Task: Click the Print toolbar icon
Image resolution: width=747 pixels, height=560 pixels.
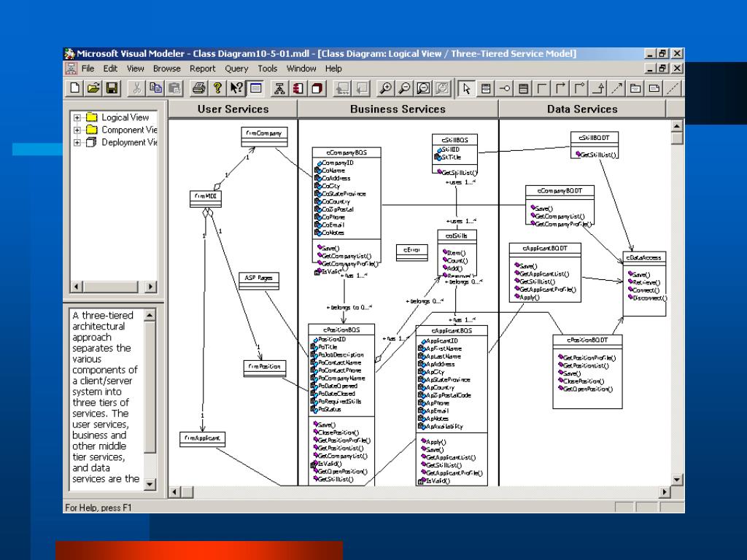Action: (198, 88)
